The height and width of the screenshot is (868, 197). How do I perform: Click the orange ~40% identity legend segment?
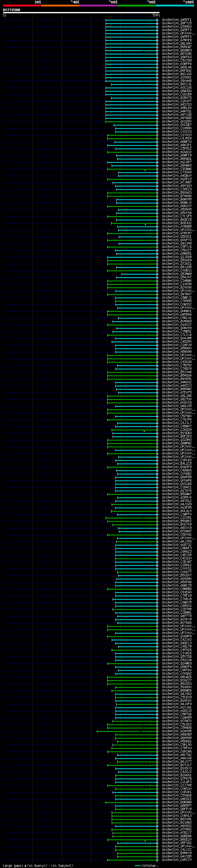click(60, 6)
